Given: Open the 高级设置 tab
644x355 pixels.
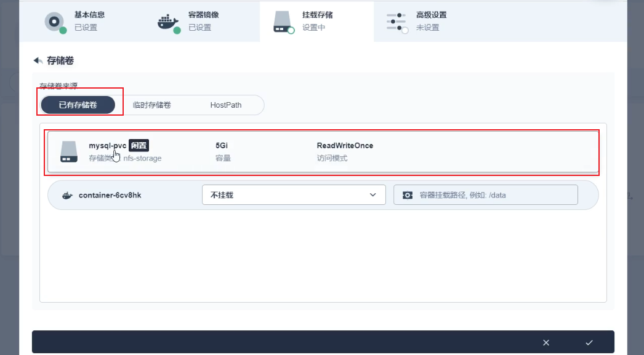Looking at the screenshot, I should [431, 21].
